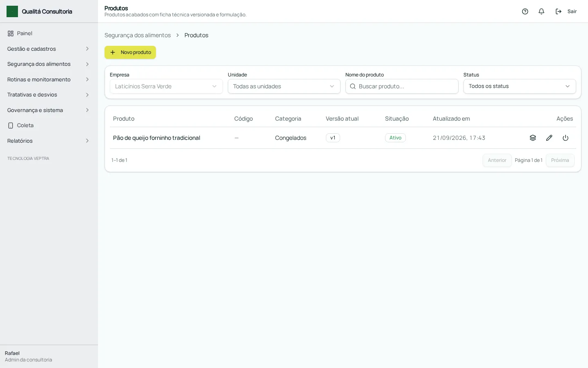Click the Painel dashboard icon
This screenshot has width=588, height=368.
[11, 34]
